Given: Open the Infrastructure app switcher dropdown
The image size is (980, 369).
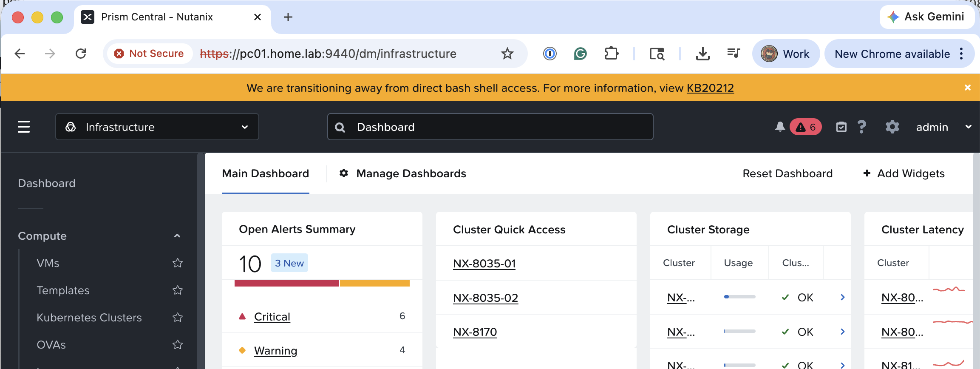Looking at the screenshot, I should [x=157, y=127].
